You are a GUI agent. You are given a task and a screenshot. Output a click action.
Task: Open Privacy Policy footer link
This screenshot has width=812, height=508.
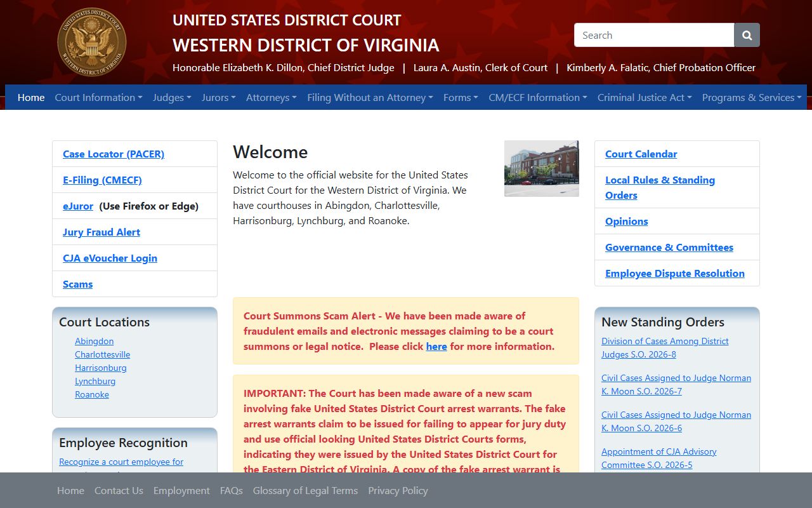pyautogui.click(x=398, y=490)
